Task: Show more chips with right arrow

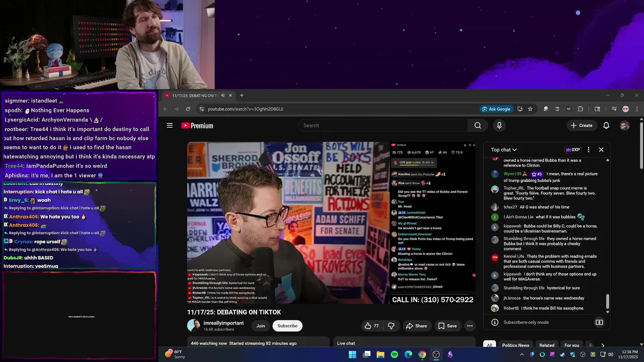Action: 603,345
